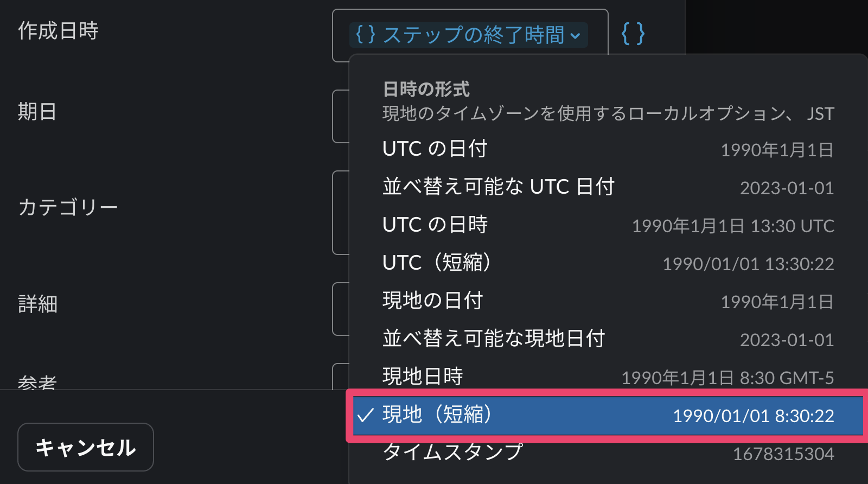
Task: Click the curly braces variable insert icon
Action: [x=633, y=34]
